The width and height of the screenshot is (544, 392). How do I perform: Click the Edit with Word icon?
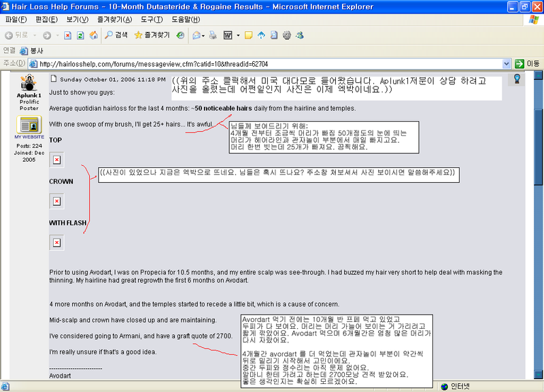(x=228, y=35)
